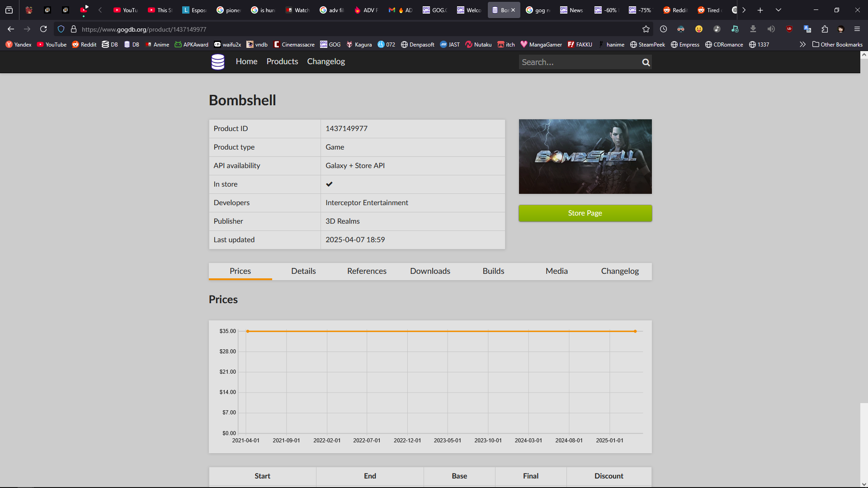Click the last price point on chart
This screenshot has width=868, height=488.
click(x=635, y=331)
